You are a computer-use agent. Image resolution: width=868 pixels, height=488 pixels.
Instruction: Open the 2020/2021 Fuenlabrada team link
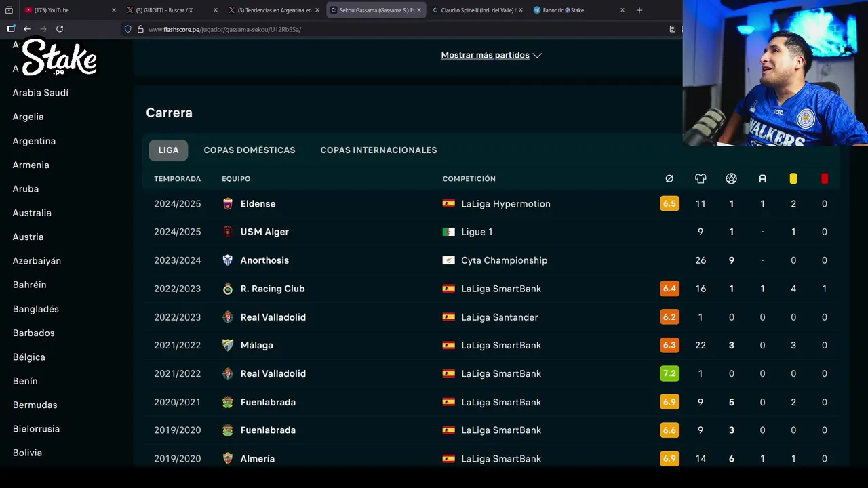(x=267, y=402)
